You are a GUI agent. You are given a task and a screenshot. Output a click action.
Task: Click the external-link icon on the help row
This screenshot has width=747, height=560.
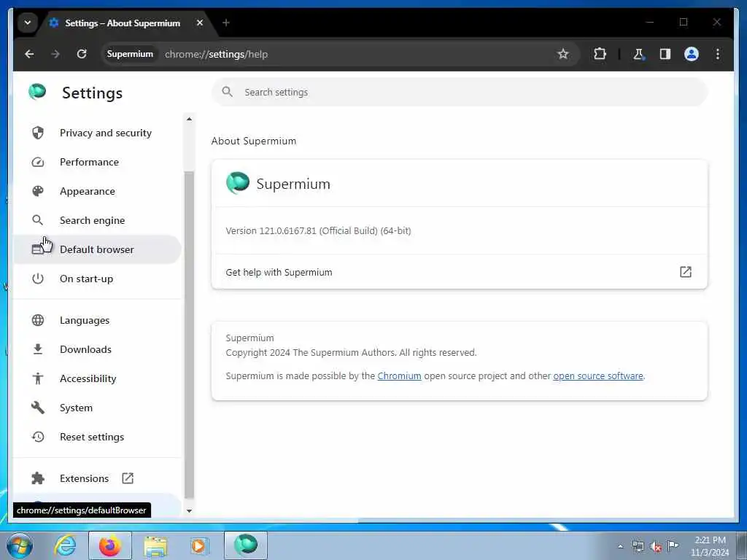tap(686, 272)
